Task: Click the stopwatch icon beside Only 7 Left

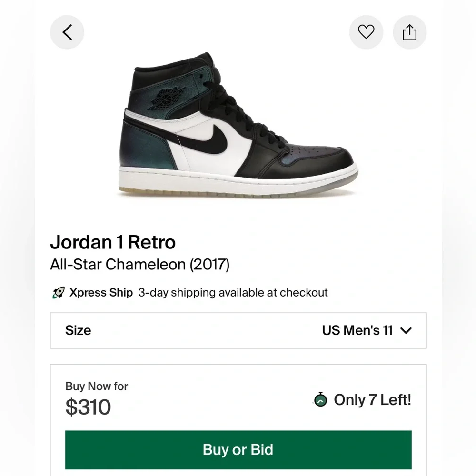Action: tap(320, 399)
